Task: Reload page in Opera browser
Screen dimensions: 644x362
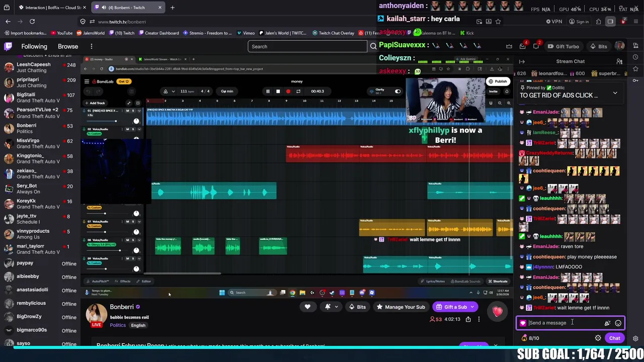Action: pos(32,22)
